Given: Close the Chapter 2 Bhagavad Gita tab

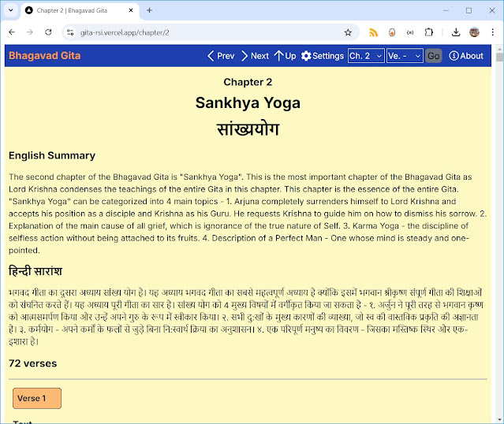Looking at the screenshot, I should pos(131,10).
